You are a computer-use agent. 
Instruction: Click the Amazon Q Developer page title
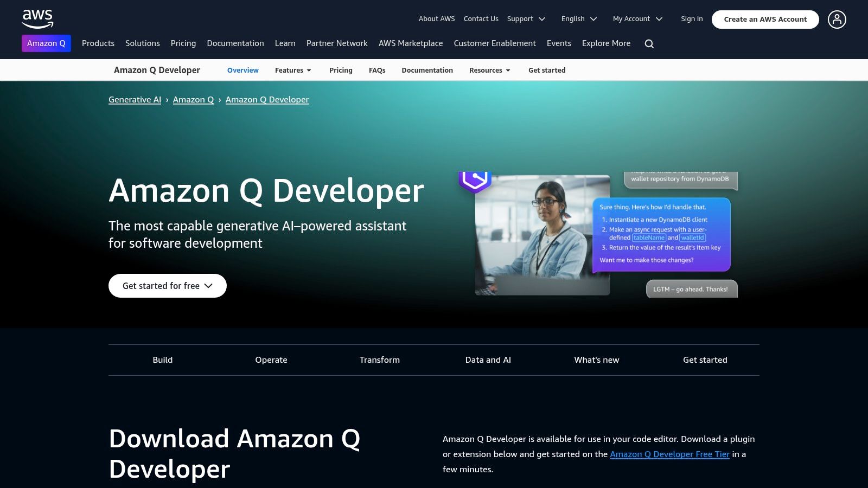(266, 191)
